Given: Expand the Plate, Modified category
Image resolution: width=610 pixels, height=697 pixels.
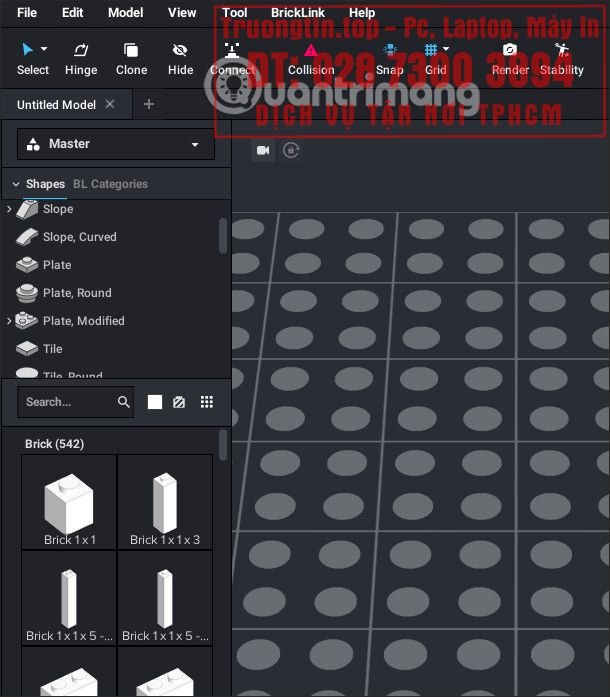Looking at the screenshot, I should click(10, 321).
